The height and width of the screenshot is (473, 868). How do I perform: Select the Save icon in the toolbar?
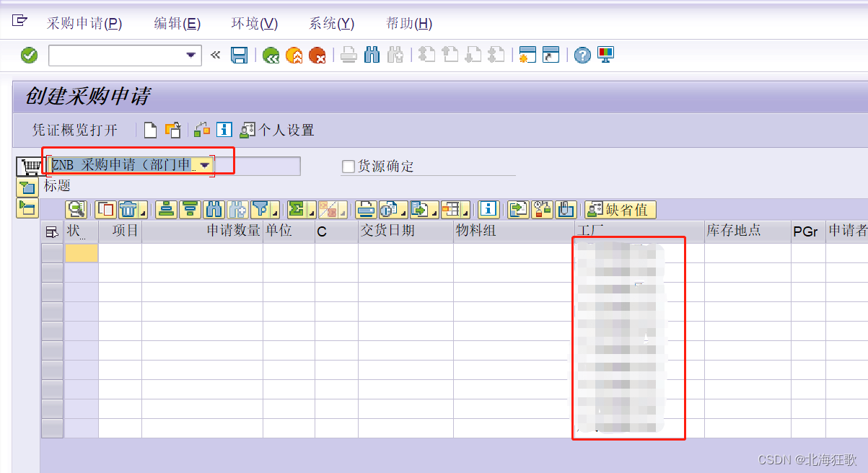(x=240, y=55)
